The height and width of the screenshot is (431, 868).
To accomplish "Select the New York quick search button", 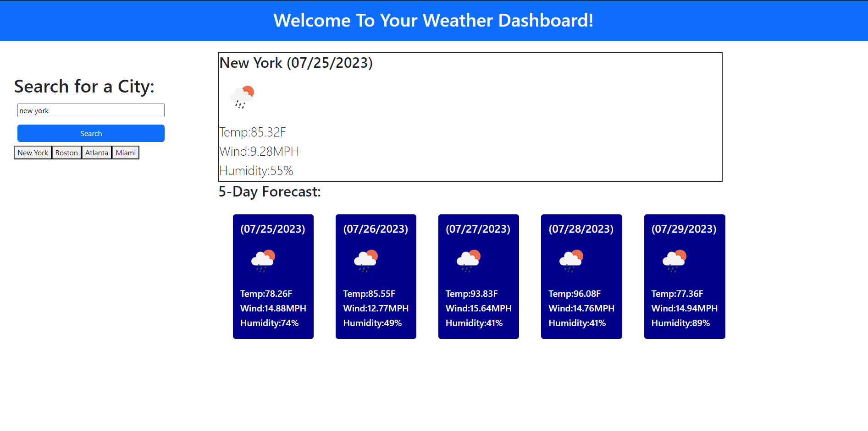I will pos(33,153).
